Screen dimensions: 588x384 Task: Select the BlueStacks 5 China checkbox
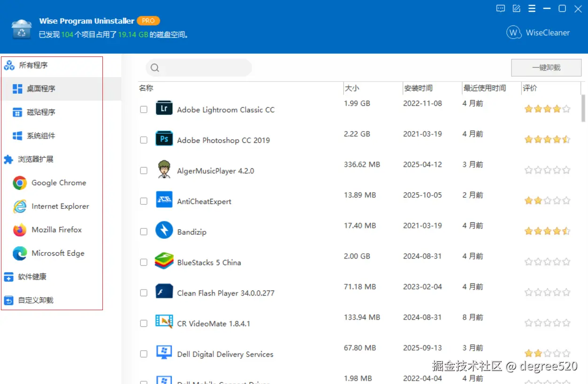pyautogui.click(x=144, y=262)
